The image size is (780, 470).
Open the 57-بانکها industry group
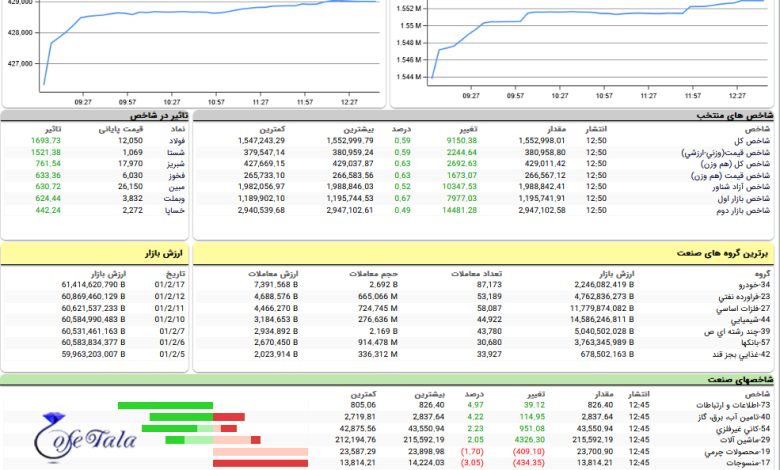tap(750, 342)
